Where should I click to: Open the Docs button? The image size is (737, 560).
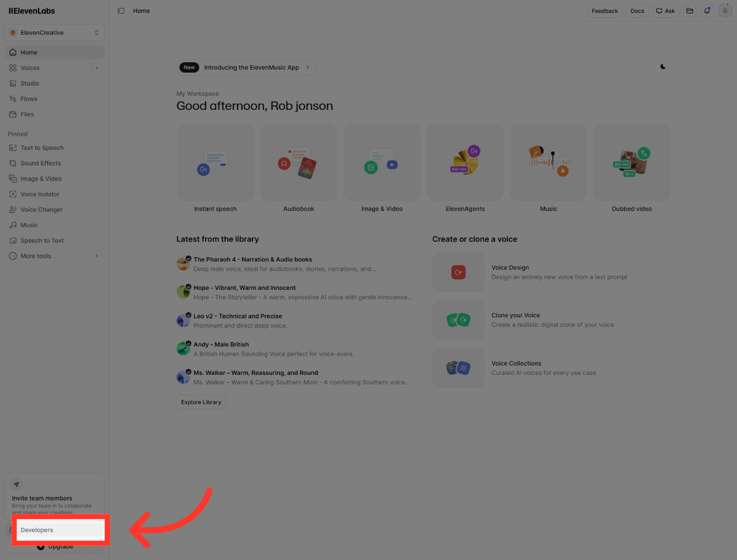[637, 11]
